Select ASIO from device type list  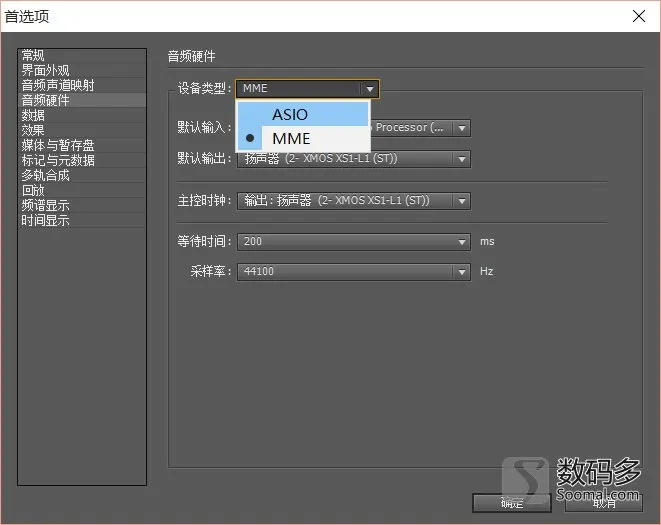click(x=303, y=114)
